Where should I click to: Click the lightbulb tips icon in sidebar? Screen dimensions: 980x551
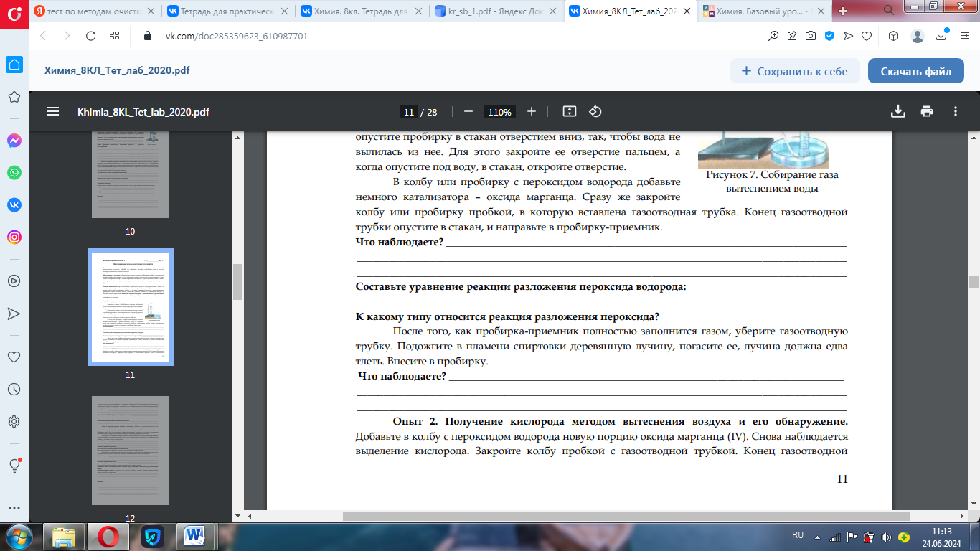[x=14, y=466]
